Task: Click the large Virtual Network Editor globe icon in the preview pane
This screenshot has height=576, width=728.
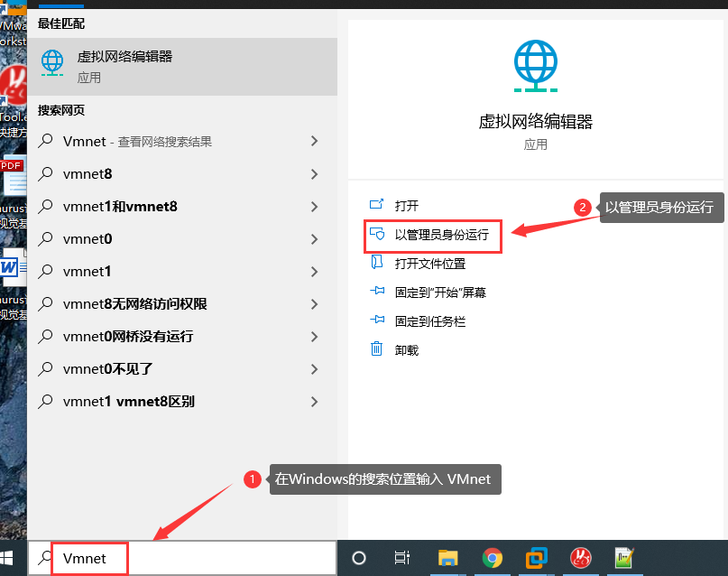Action: coord(536,66)
